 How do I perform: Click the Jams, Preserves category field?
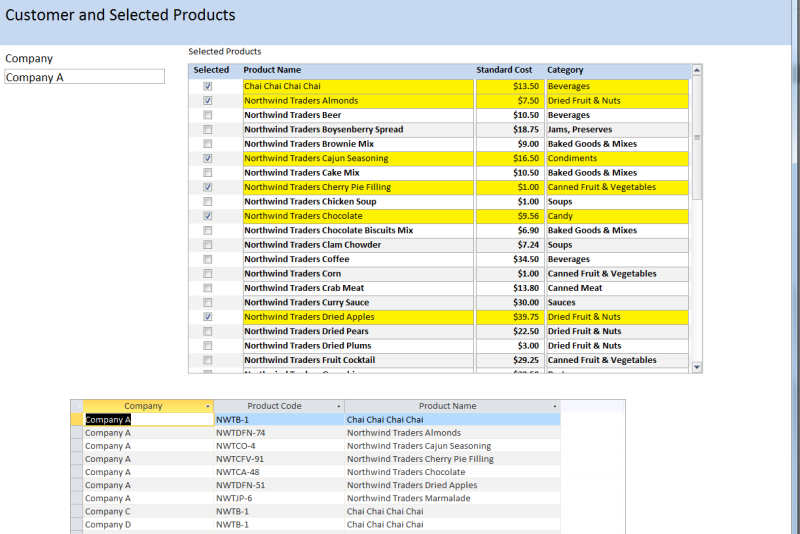[617, 130]
